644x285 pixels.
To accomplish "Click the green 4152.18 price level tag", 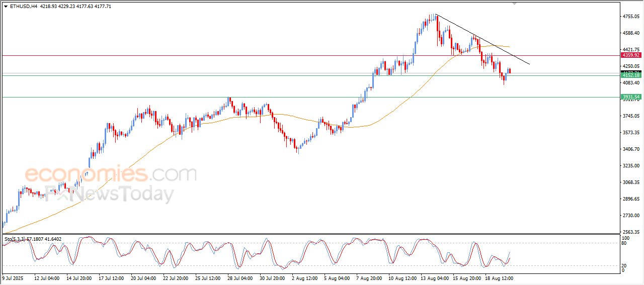I will coord(630,75).
